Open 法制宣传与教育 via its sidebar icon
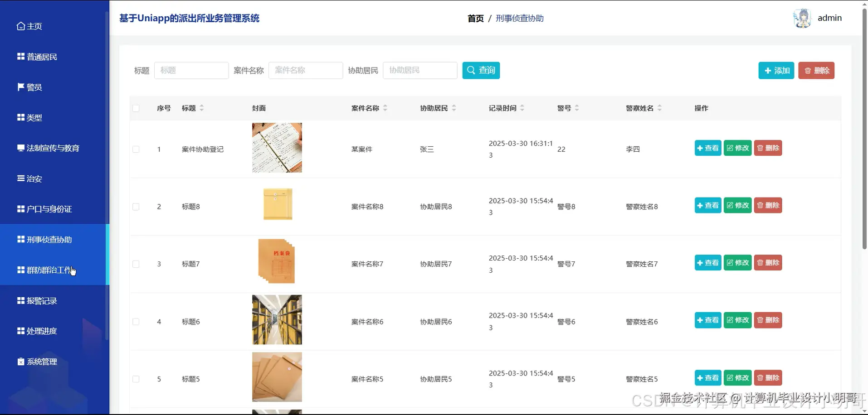Image resolution: width=868 pixels, height=415 pixels. (20, 147)
